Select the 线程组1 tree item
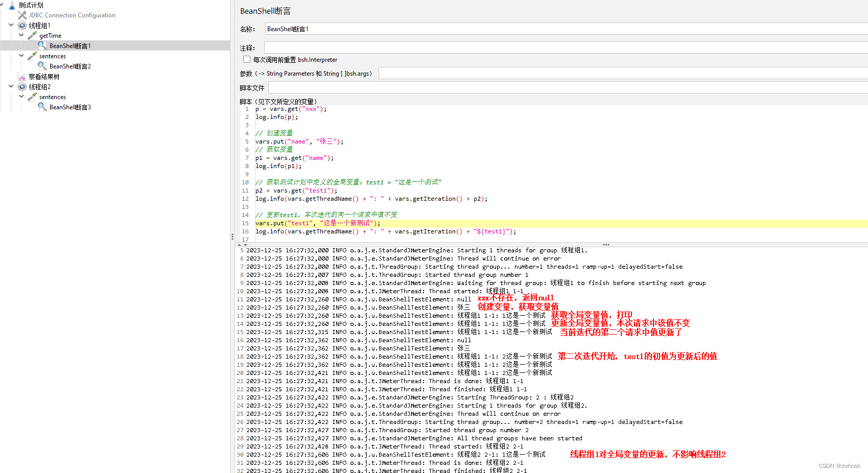Image resolution: width=868 pixels, height=473 pixels. (x=39, y=26)
